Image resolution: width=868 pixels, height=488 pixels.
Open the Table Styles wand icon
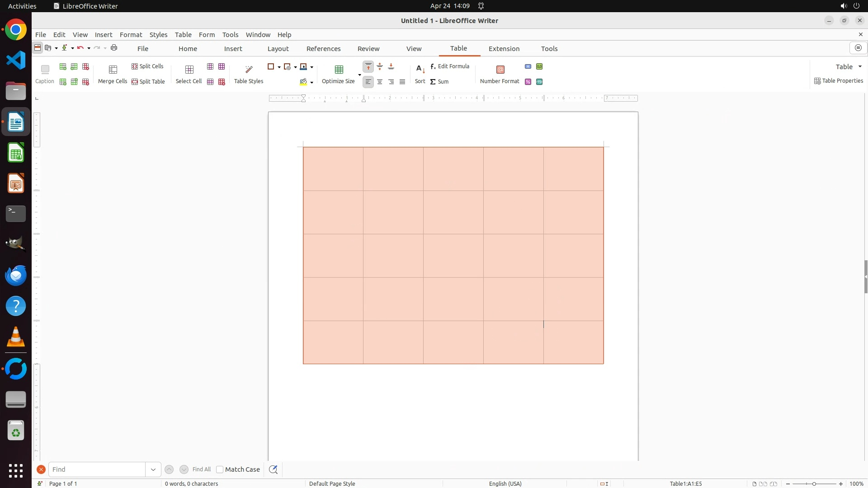tap(249, 69)
